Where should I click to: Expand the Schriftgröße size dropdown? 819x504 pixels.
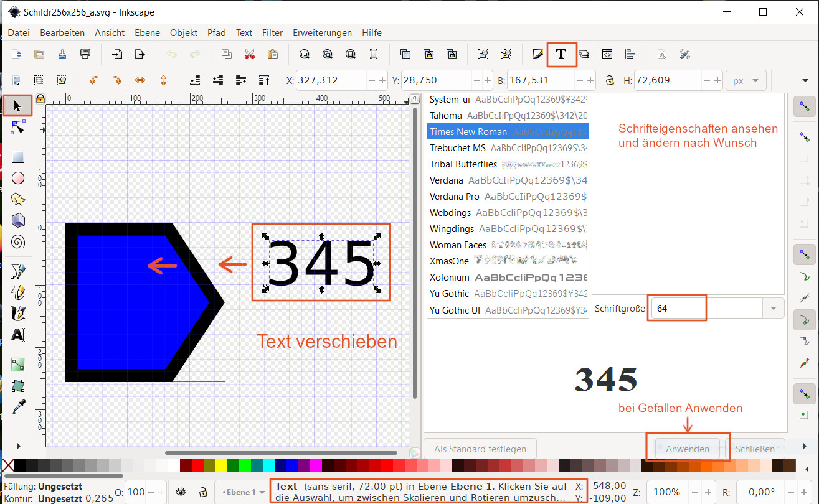pos(773,308)
